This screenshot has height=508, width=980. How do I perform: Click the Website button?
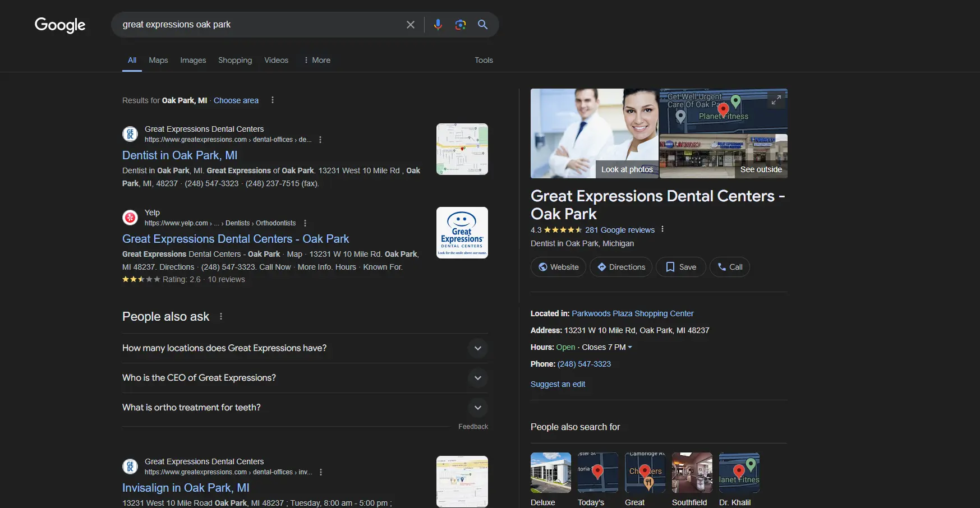(x=558, y=267)
